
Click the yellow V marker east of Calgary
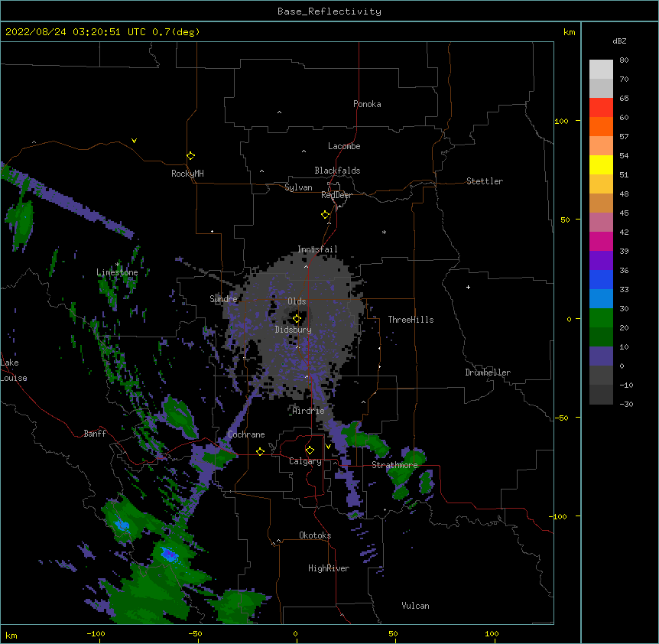click(328, 447)
